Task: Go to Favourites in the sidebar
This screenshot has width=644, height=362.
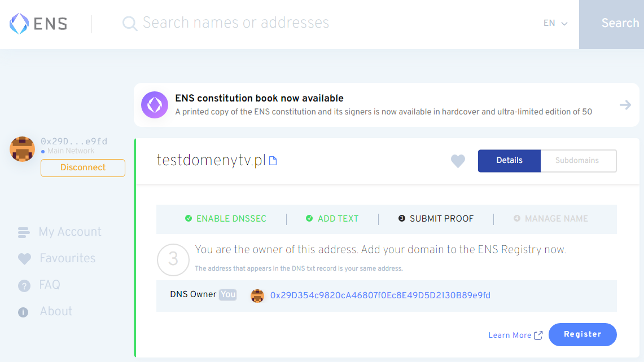Action: [x=67, y=258]
